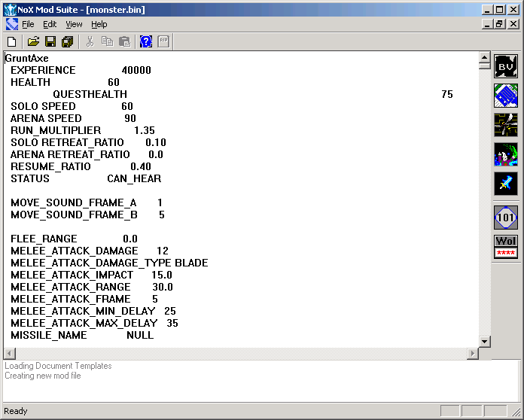524x420 pixels.
Task: Click the 'Loading Document Templates' log line
Action: coord(58,366)
